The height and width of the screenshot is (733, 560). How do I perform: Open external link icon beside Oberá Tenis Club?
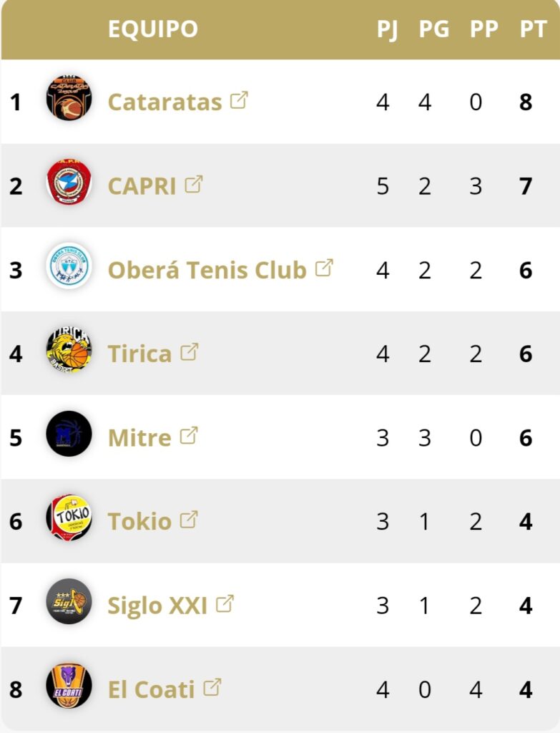324,268
